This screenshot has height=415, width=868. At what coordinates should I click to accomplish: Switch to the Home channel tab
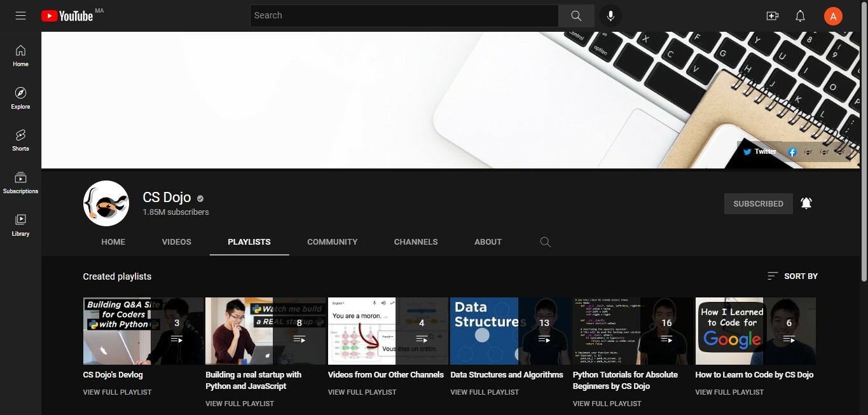coord(113,242)
